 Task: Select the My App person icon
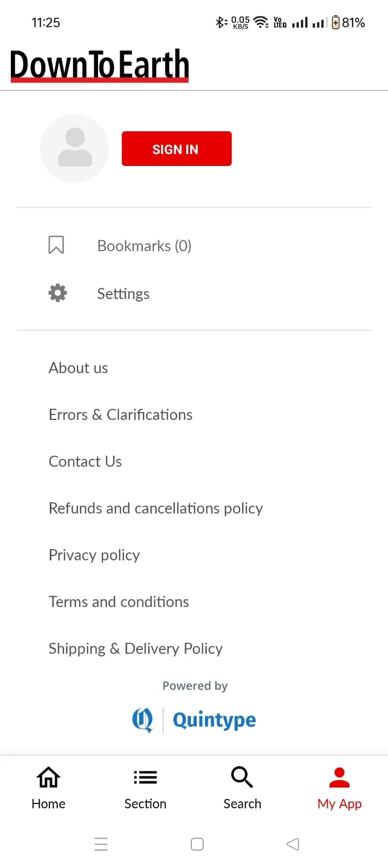(340, 777)
